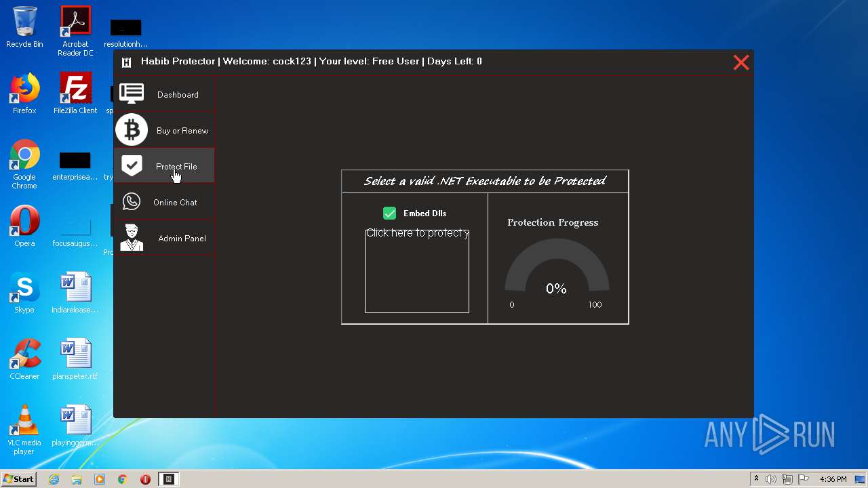Launch Opera from the desktop
Viewport: 868px width, 488px height.
[x=24, y=226]
